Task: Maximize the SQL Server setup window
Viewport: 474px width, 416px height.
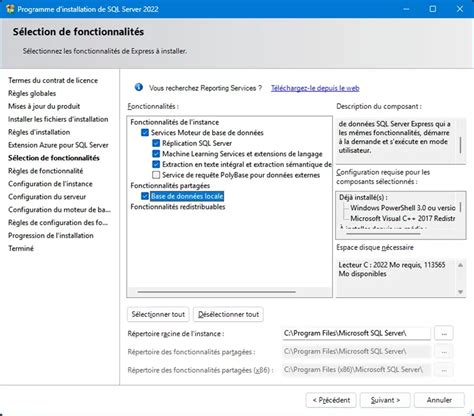Action: coord(433,9)
